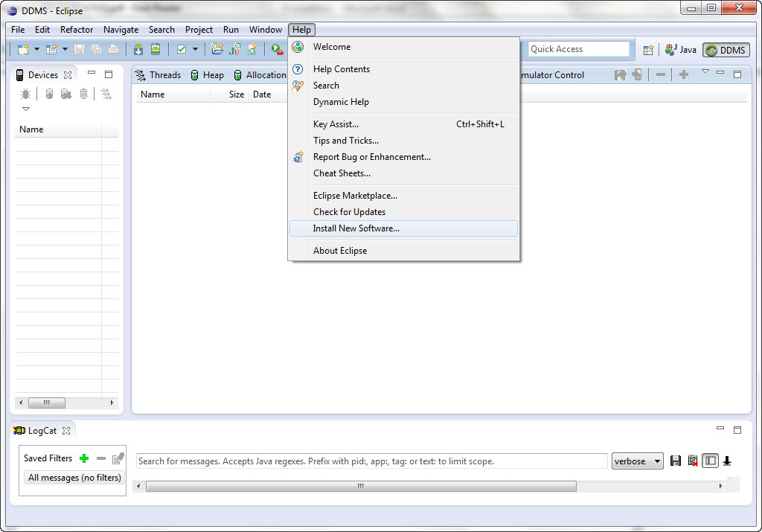This screenshot has height=532, width=762.
Task: Click the minus delete icon in File Explorer toolbar
Action: click(661, 75)
